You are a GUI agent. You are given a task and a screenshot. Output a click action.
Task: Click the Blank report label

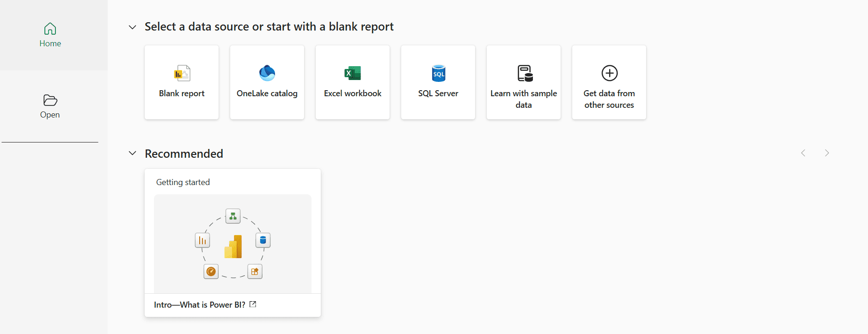coord(182,93)
